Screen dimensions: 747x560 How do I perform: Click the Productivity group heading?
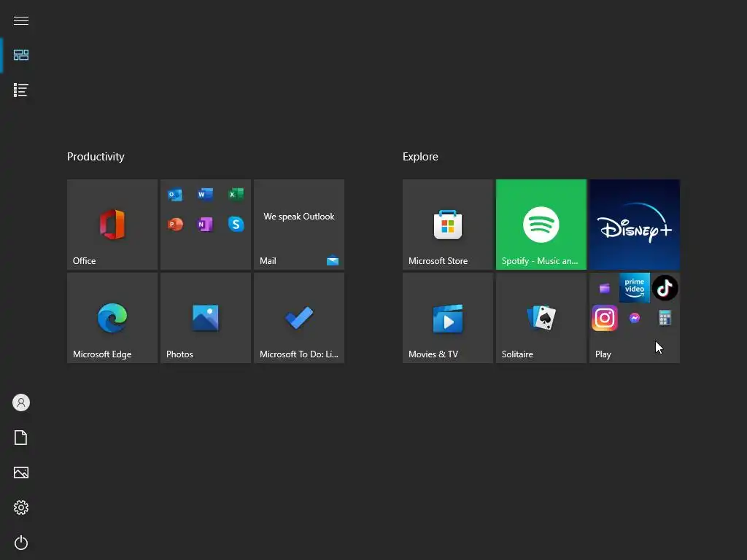click(x=96, y=157)
